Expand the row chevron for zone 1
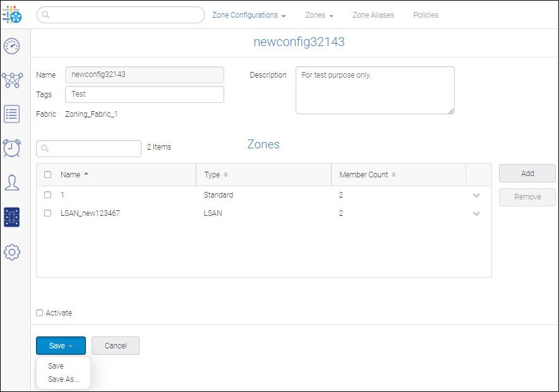Image resolution: width=559 pixels, height=392 pixels. tap(476, 196)
